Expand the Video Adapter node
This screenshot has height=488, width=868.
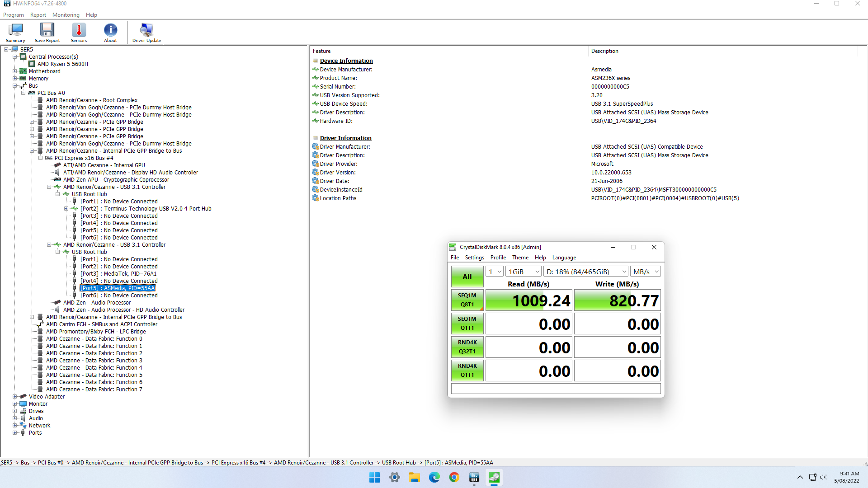coord(14,397)
